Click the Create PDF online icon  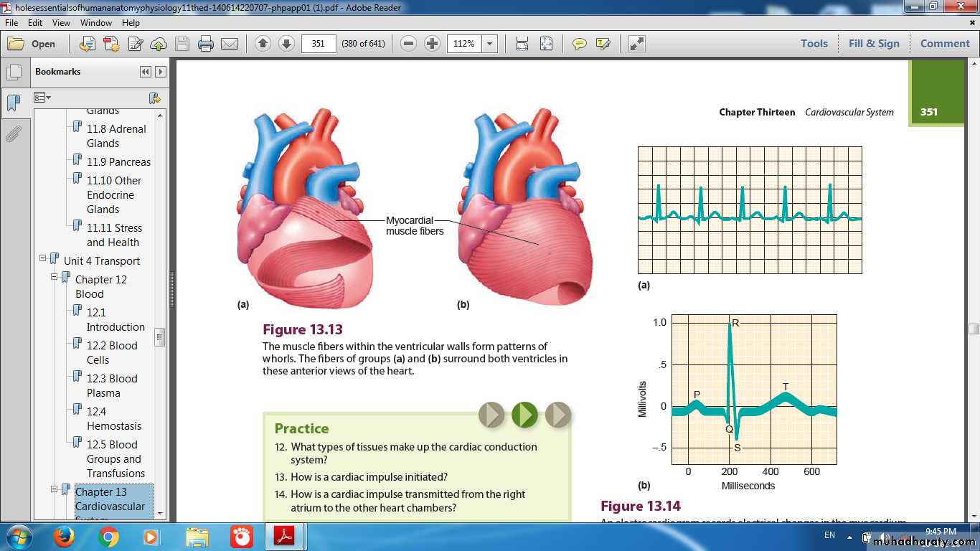(111, 44)
